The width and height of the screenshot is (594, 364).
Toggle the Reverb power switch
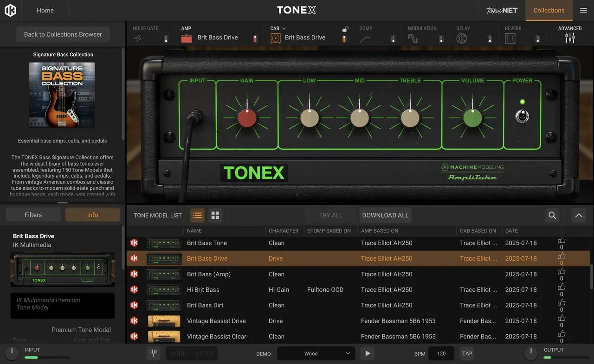[537, 39]
